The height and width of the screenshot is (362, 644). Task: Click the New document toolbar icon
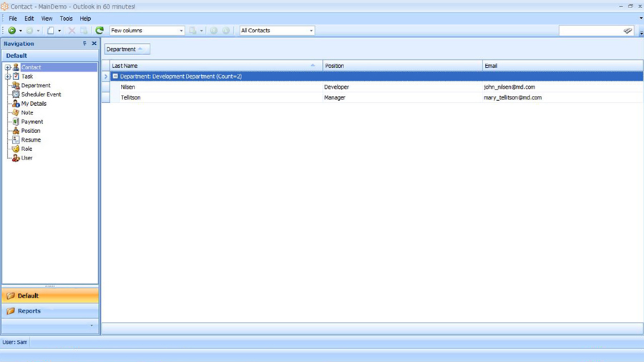pos(50,31)
